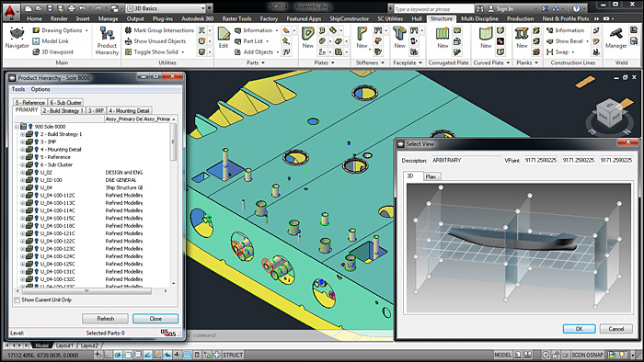644x362 pixels.
Task: Open the 3D Basics workspace dropdown
Action: [168, 8]
